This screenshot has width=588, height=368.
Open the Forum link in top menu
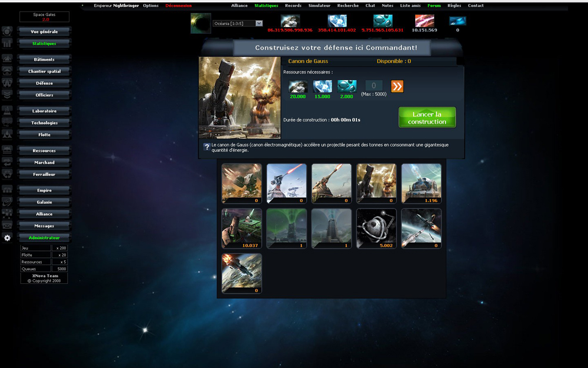(x=434, y=6)
